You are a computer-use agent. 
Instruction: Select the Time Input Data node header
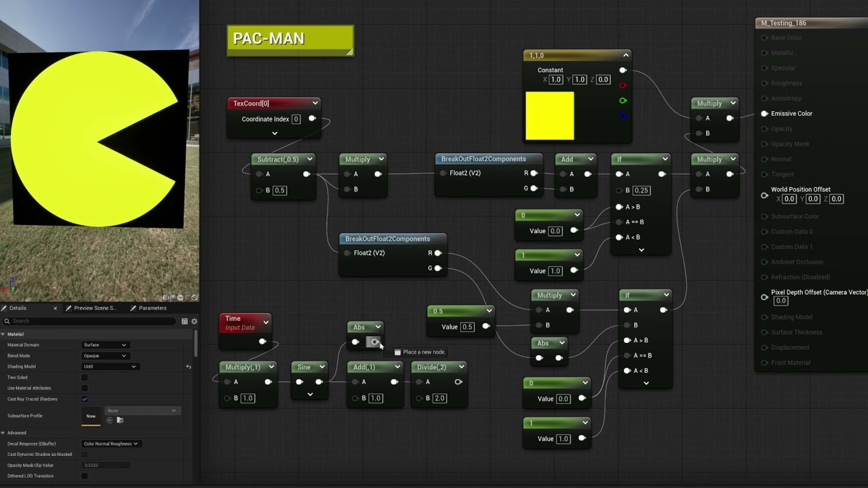[245, 323]
